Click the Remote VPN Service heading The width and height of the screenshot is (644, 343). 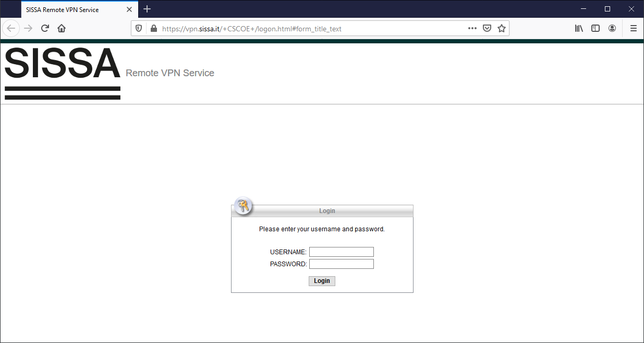pos(170,73)
